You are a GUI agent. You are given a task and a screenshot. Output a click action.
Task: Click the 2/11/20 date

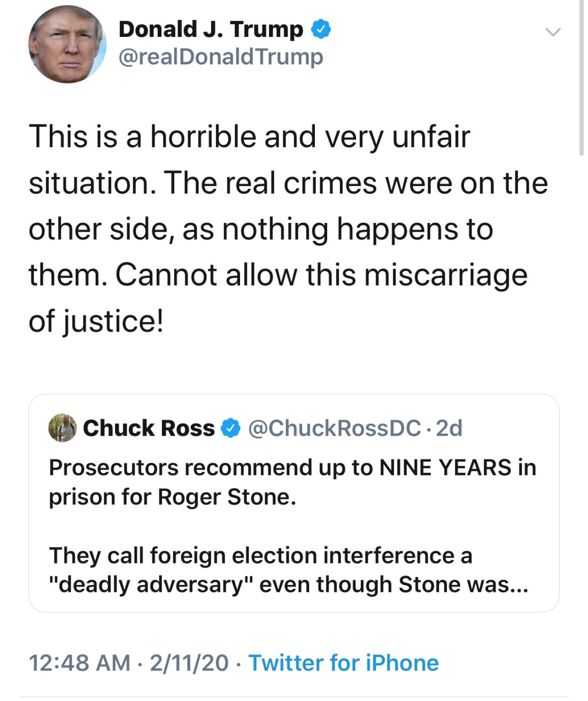click(x=189, y=663)
